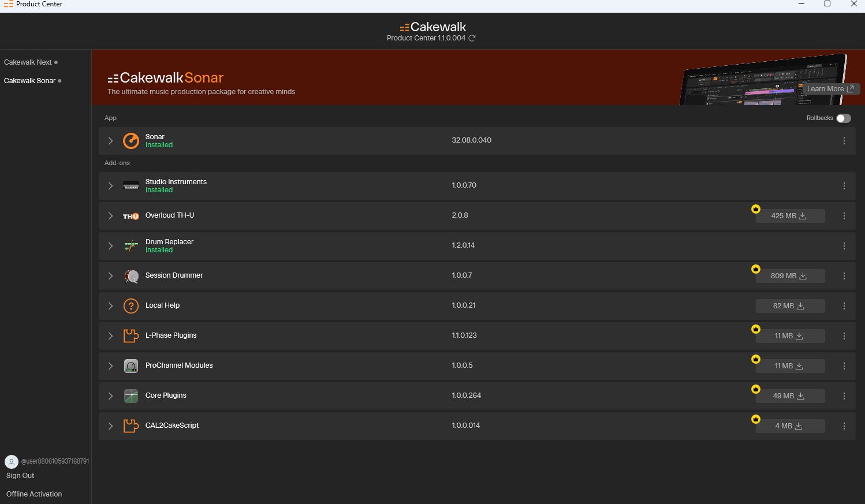865x504 pixels.
Task: Open Offline Activation
Action: point(34,494)
